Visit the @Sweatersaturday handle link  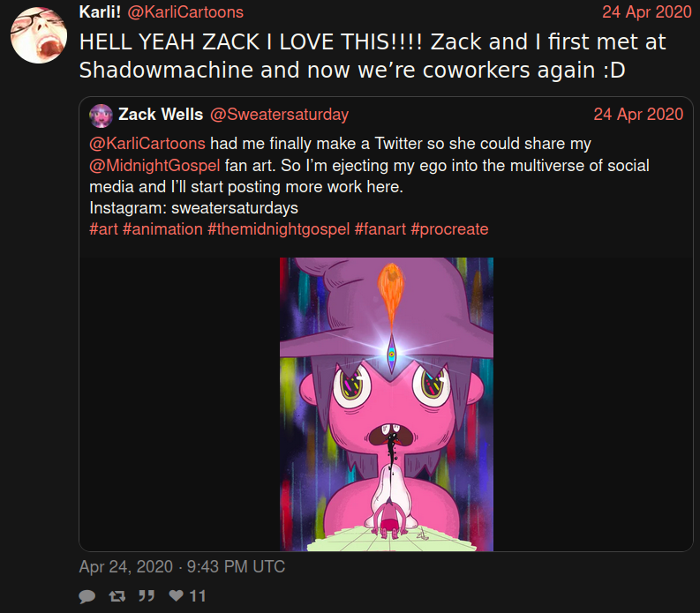pyautogui.click(x=279, y=115)
